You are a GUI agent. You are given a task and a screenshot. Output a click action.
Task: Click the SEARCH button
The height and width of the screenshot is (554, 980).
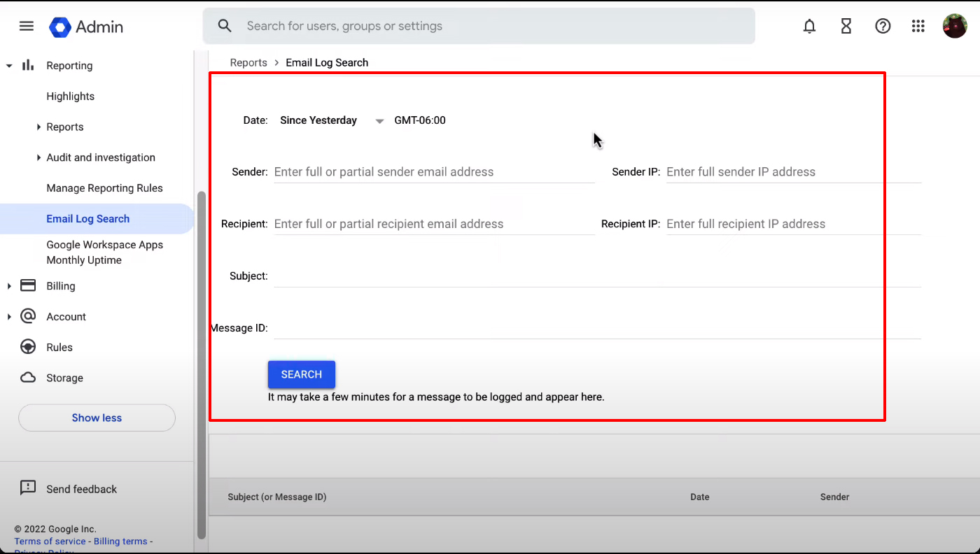[x=301, y=374]
